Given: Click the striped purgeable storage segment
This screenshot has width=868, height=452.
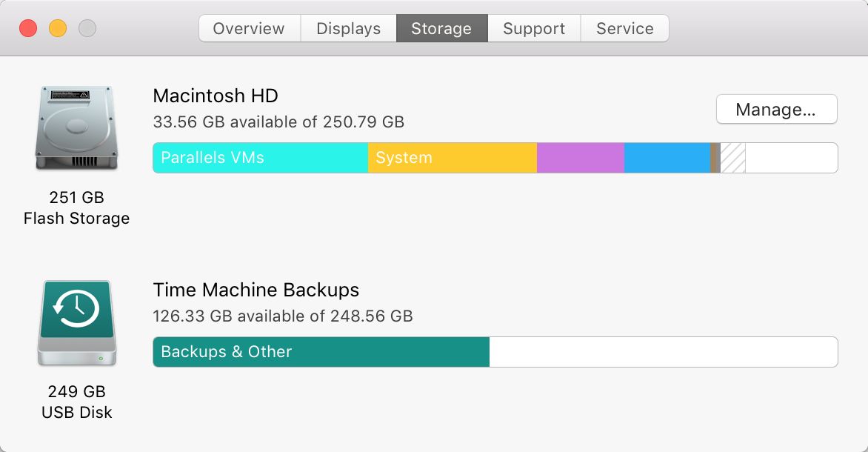Looking at the screenshot, I should click(x=733, y=158).
